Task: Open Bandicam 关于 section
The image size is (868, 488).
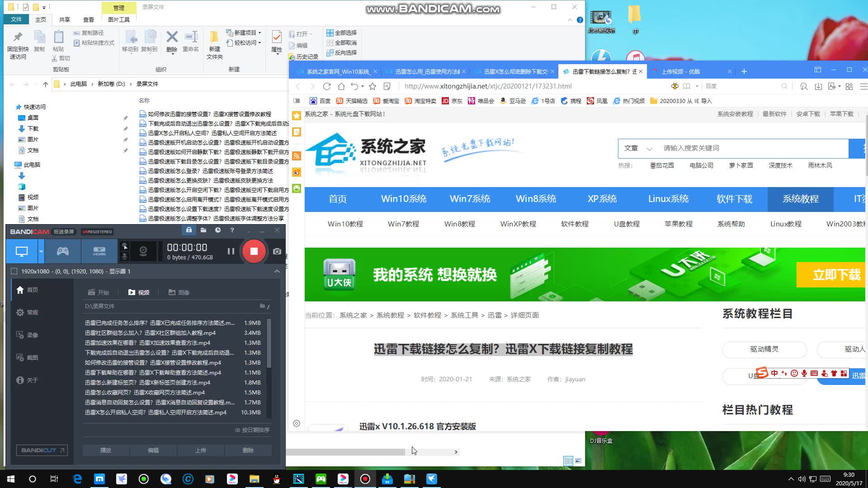Action: coord(27,380)
